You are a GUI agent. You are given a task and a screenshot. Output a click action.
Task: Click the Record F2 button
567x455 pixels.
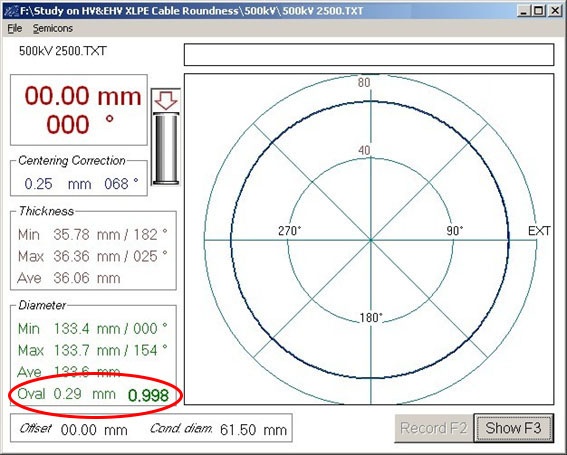pos(434,428)
